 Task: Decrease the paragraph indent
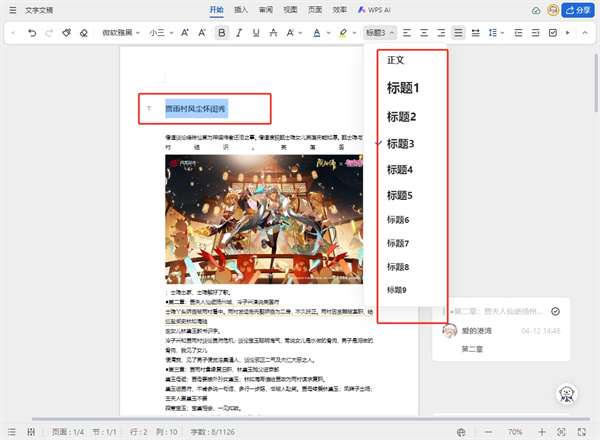[x=518, y=33]
